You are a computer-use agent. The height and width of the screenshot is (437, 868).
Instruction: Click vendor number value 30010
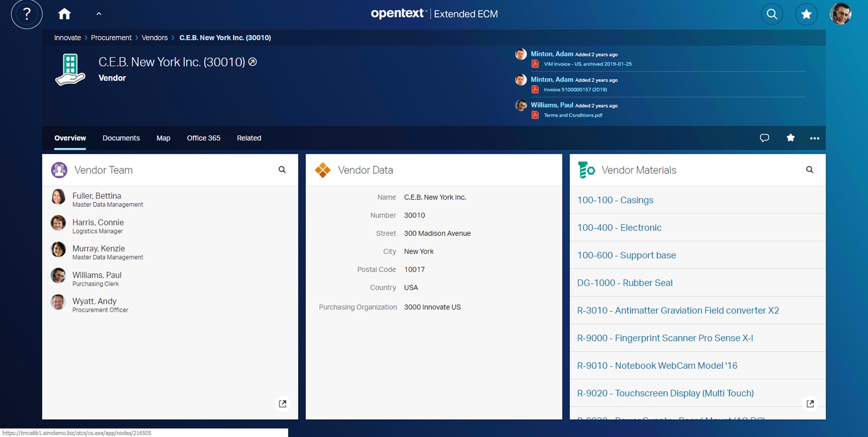pyautogui.click(x=414, y=215)
